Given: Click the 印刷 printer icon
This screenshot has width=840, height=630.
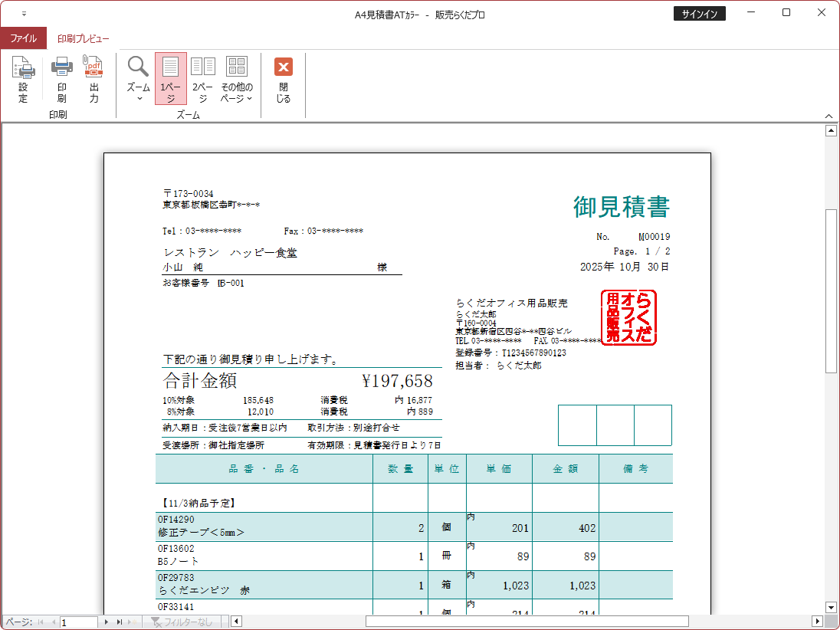Looking at the screenshot, I should [x=61, y=79].
